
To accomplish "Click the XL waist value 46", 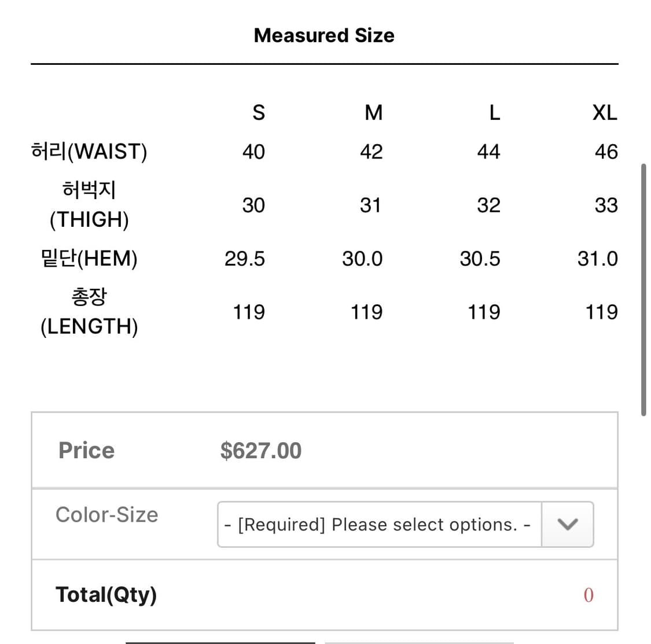I will (x=606, y=152).
